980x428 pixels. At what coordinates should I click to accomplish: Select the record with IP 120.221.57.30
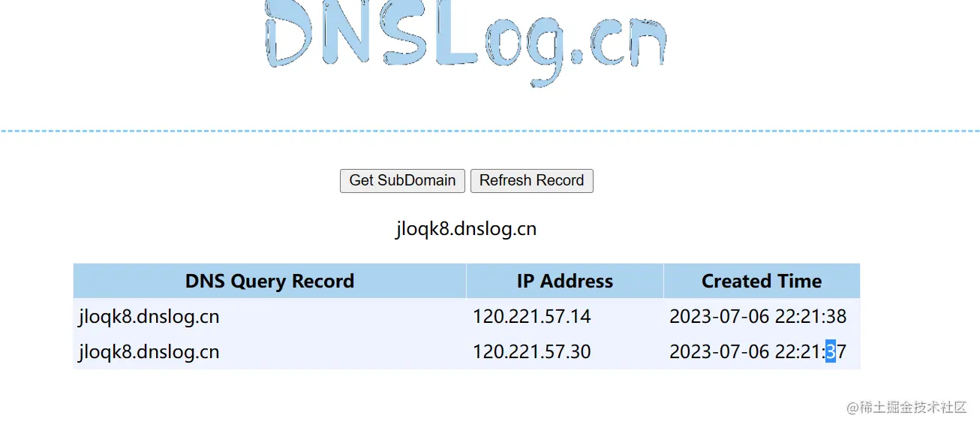(466, 351)
